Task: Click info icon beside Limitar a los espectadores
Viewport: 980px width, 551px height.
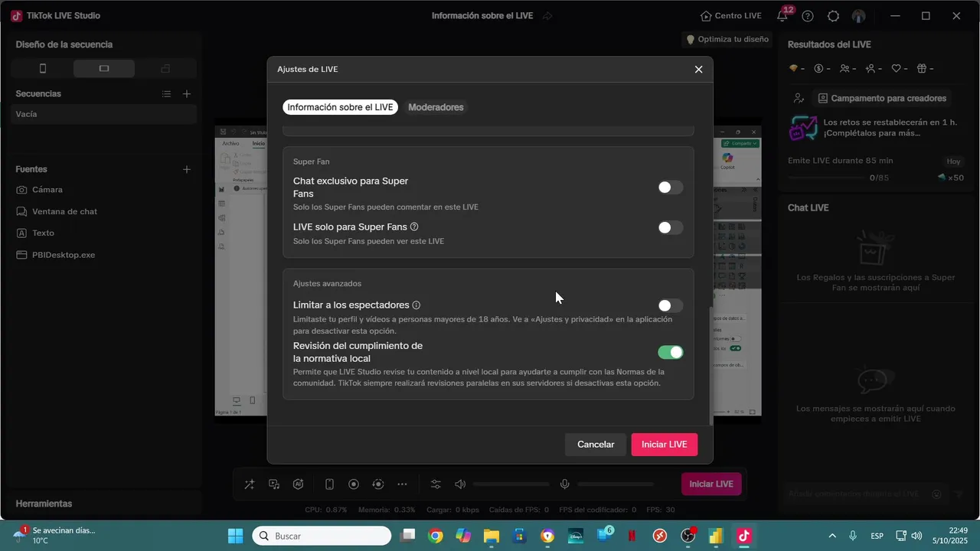Action: pyautogui.click(x=416, y=305)
